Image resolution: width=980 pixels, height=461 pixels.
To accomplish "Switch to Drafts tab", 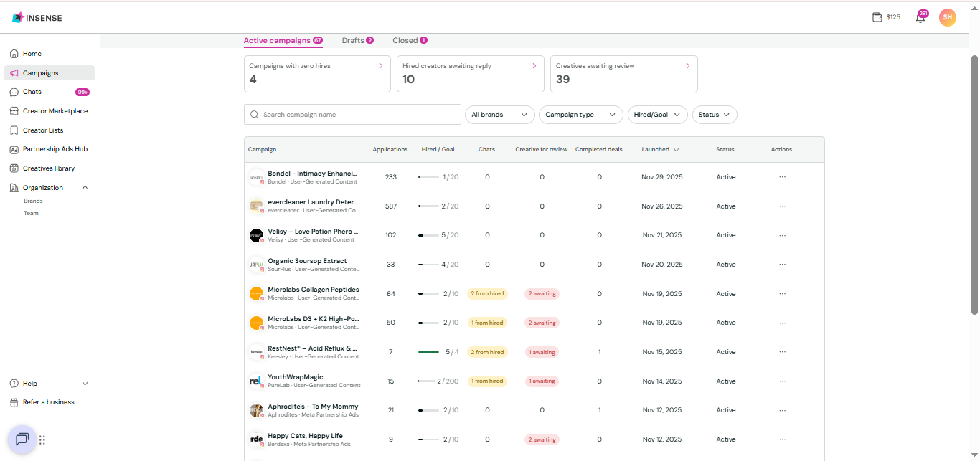I will coord(357,41).
